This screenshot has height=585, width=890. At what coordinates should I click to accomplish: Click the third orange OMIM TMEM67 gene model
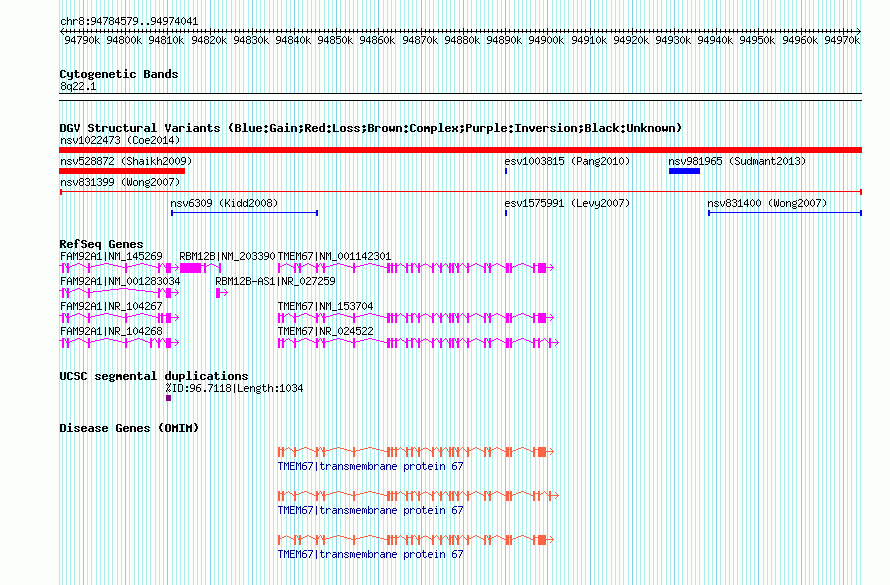[x=416, y=540]
